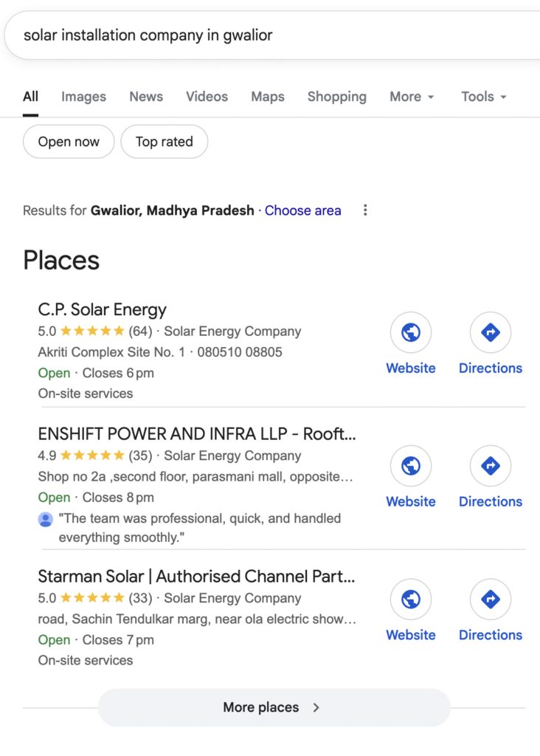
Task: Click the Starman Solar website globe icon
Action: 411,599
